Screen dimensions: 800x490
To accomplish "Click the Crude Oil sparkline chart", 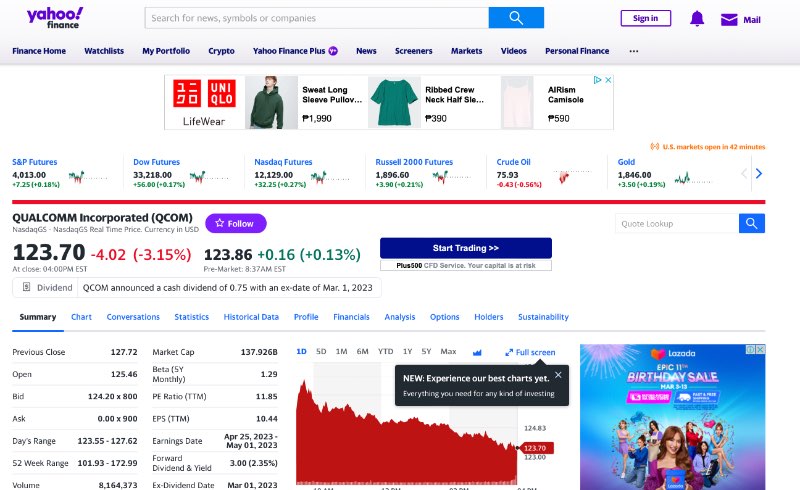I will [x=573, y=176].
